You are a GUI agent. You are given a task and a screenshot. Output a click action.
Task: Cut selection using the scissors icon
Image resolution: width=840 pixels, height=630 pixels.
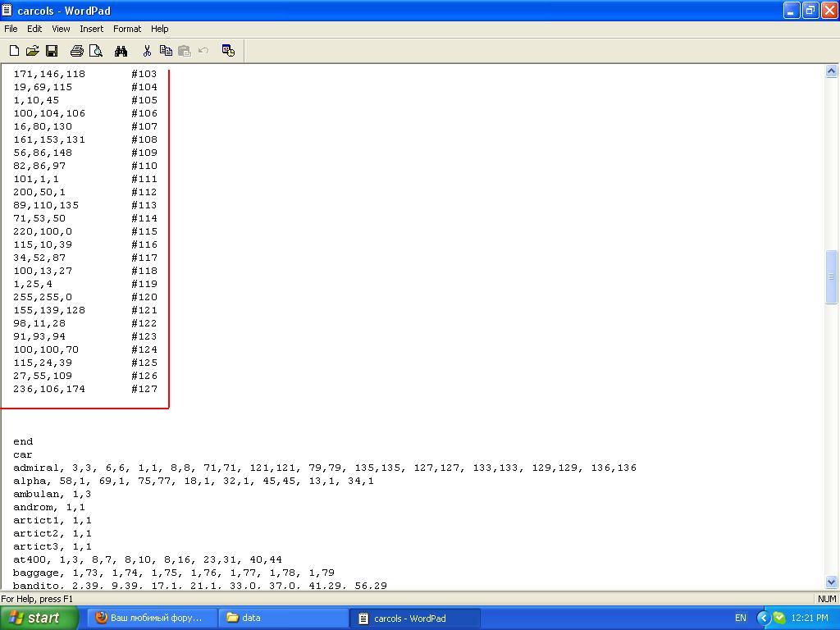point(147,51)
